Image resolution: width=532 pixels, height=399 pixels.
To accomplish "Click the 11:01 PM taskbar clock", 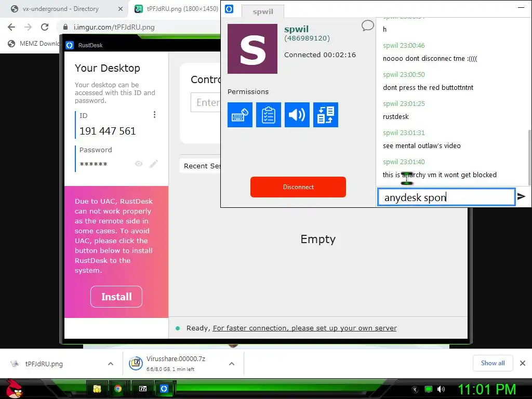I will (x=487, y=389).
